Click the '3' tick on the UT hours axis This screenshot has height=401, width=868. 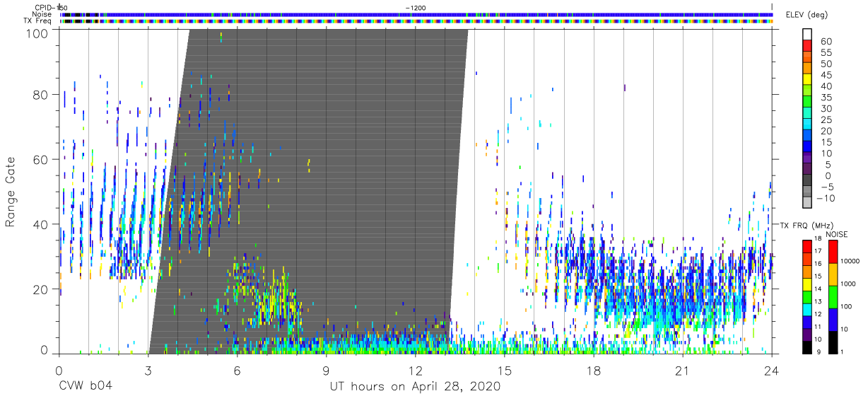click(x=148, y=370)
